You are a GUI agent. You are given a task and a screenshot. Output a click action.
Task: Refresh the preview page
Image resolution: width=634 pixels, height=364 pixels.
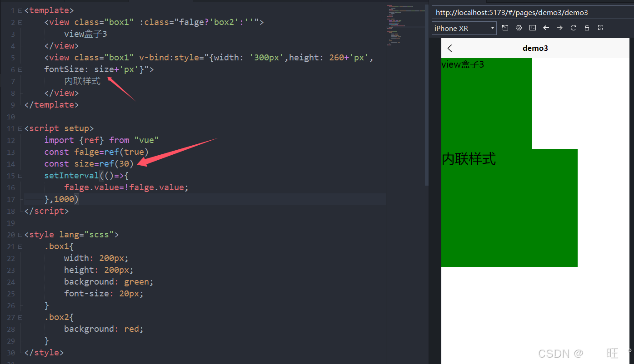573,28
